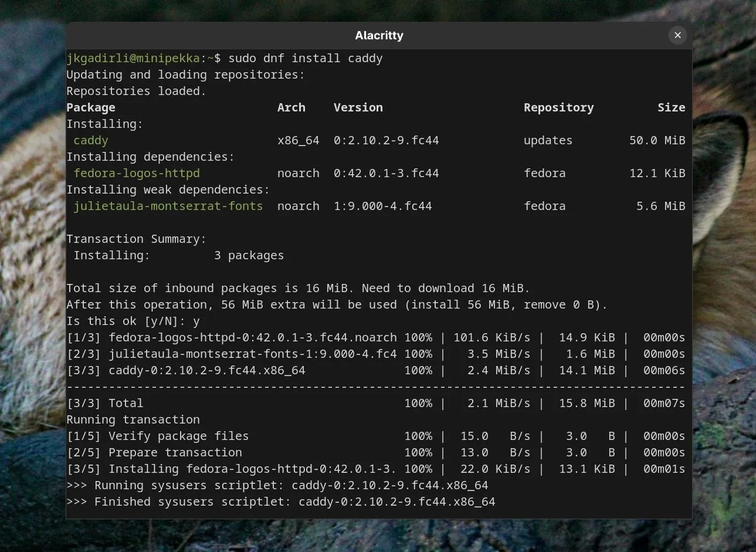Screen dimensions: 756x552
Task: Select the 'Transaction Summary:' line
Action: (137, 239)
